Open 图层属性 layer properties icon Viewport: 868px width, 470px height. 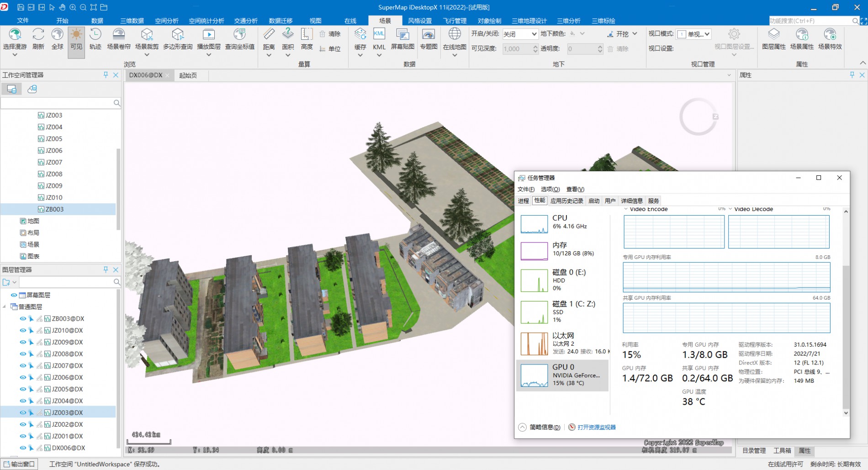coord(774,35)
